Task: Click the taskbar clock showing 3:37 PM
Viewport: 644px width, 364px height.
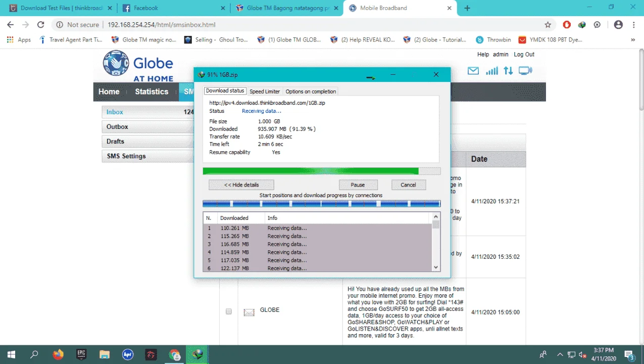Action: 604,355
